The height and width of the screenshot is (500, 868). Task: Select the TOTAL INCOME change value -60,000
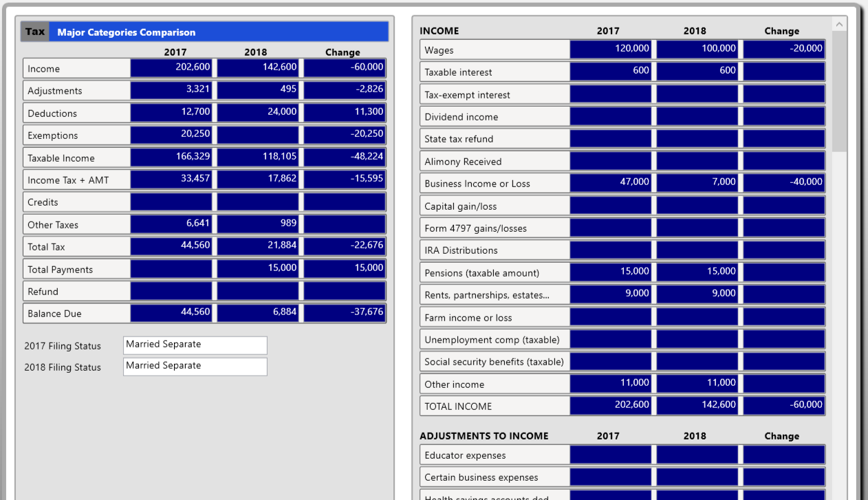pyautogui.click(x=784, y=406)
